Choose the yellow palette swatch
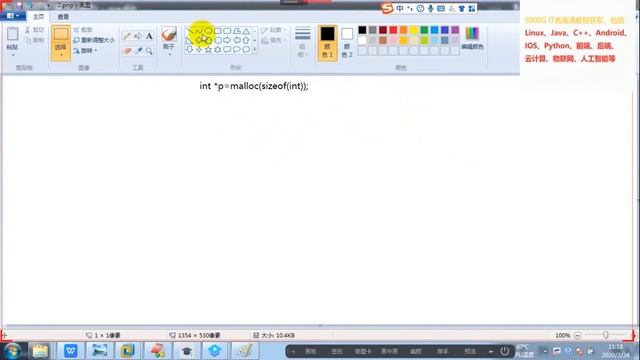 coord(414,30)
